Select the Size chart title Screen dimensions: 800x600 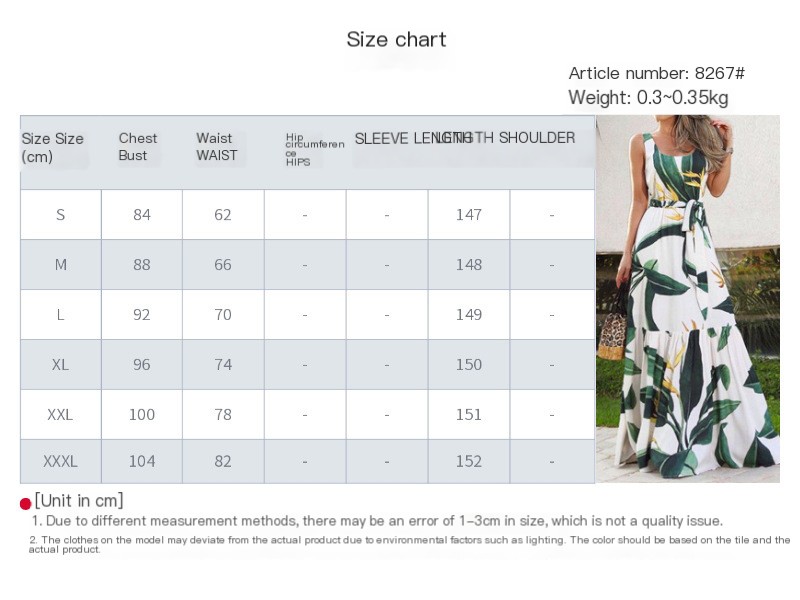[396, 39]
